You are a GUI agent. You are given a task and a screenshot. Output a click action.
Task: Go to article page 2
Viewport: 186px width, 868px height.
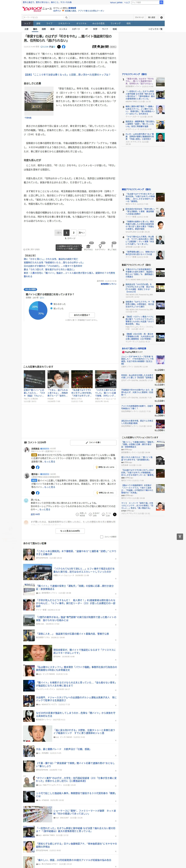pyautogui.click(x=74, y=232)
